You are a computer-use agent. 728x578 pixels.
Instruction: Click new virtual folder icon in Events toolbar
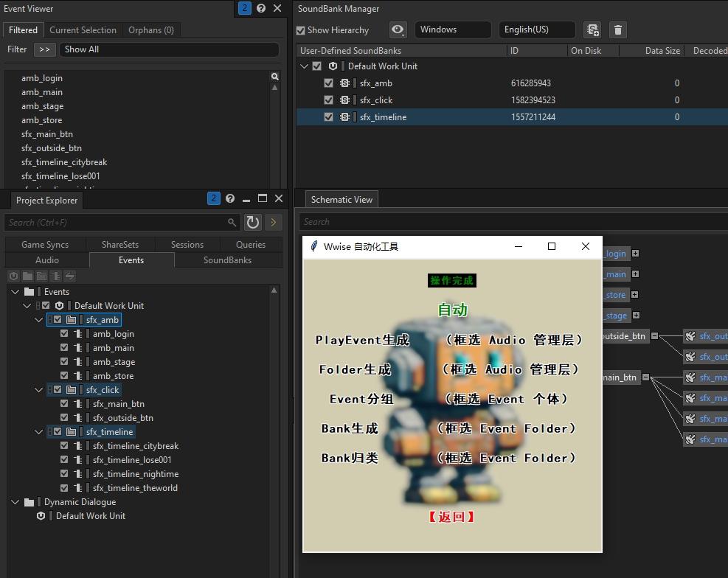pos(42,276)
